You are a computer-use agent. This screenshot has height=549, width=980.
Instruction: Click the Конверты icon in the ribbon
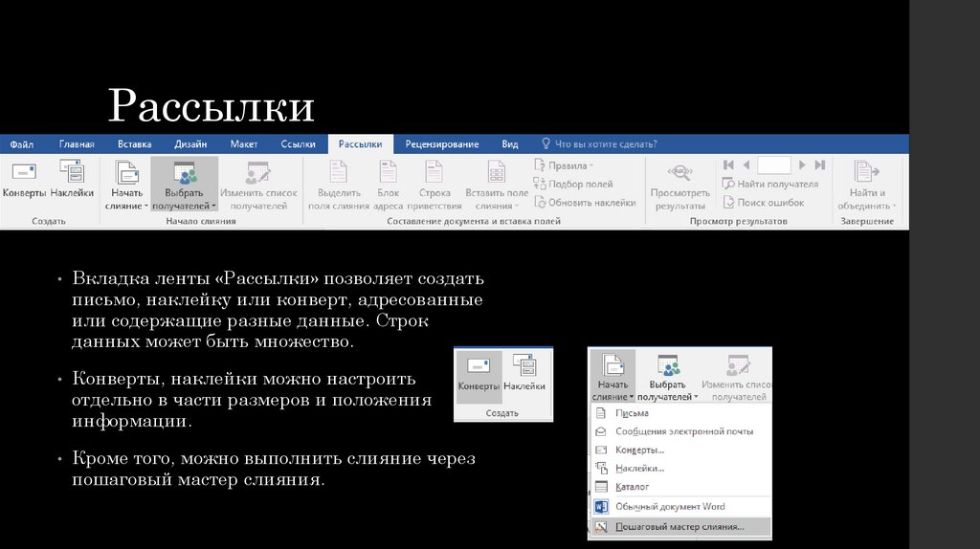[x=24, y=179]
